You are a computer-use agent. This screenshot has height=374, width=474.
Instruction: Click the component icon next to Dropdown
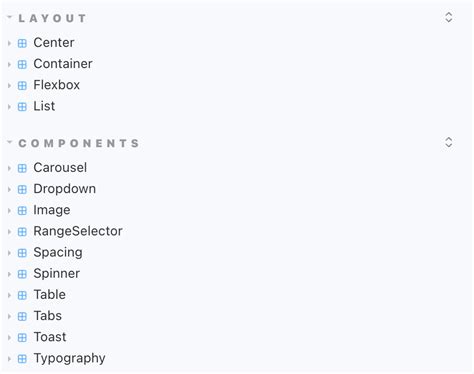click(x=22, y=190)
